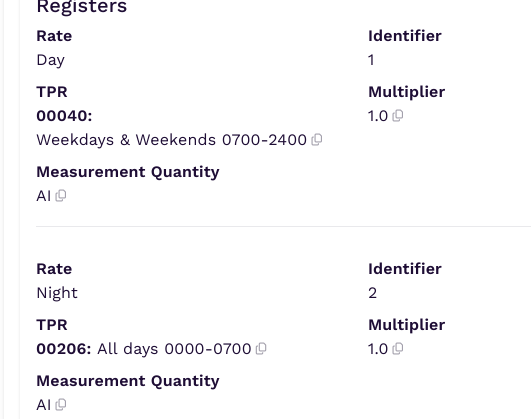Copy the Night register multiplier 1.0
The width and height of the screenshot is (531, 419).
[x=398, y=349]
